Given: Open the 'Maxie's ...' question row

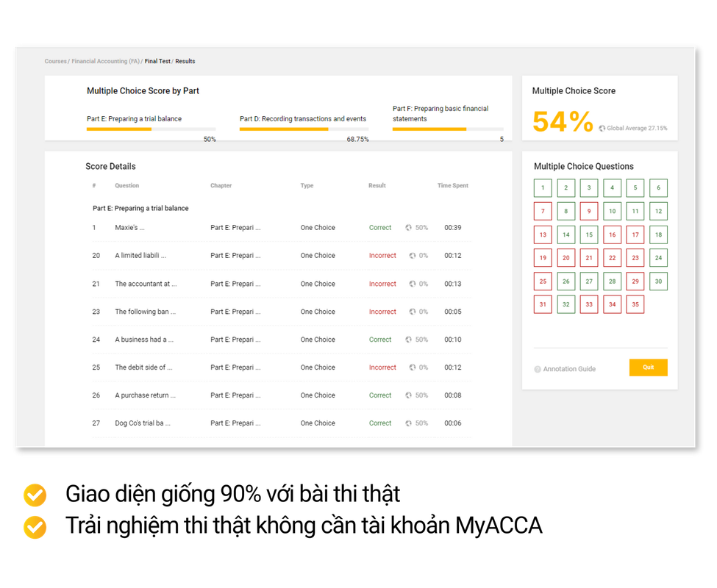Looking at the screenshot, I should click(x=281, y=228).
